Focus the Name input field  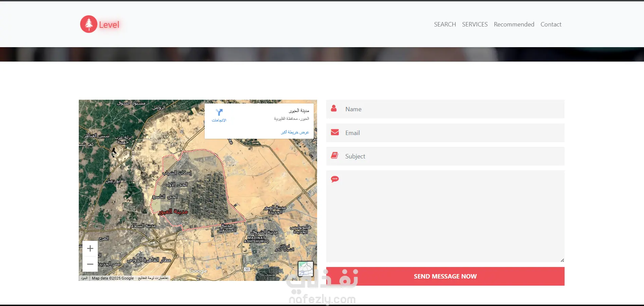(x=445, y=109)
